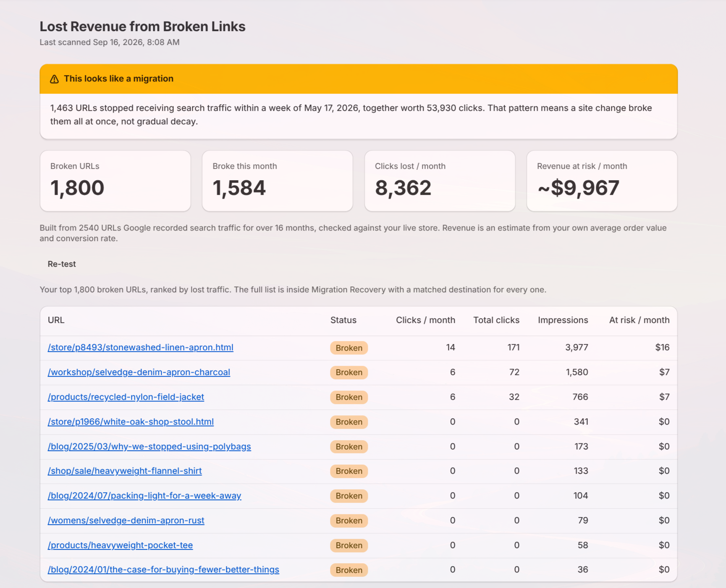Click the Clicks / month column header

[425, 320]
